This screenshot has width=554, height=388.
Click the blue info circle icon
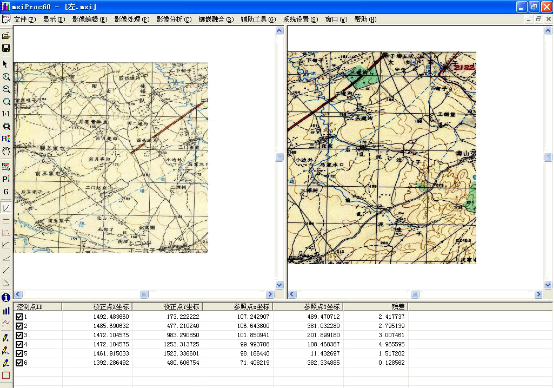pos(6,298)
